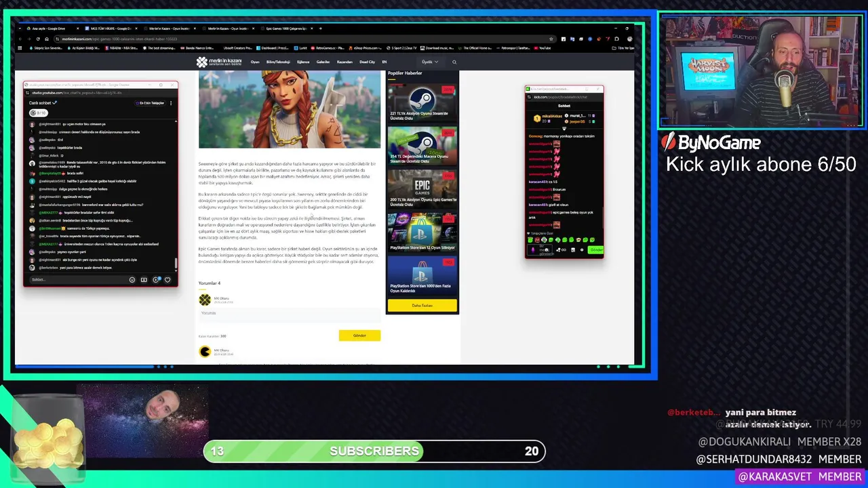
Task: Open the Dead City menu item
Action: pyautogui.click(x=367, y=62)
